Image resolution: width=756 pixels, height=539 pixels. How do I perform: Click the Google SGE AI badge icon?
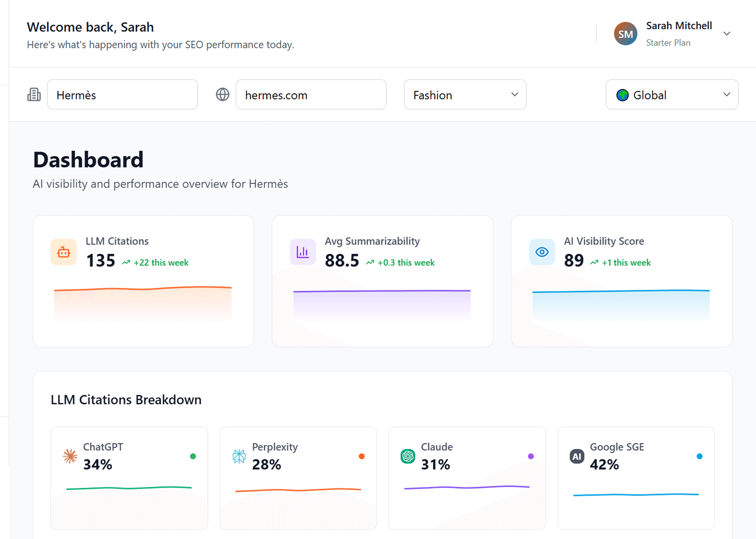[x=577, y=456]
